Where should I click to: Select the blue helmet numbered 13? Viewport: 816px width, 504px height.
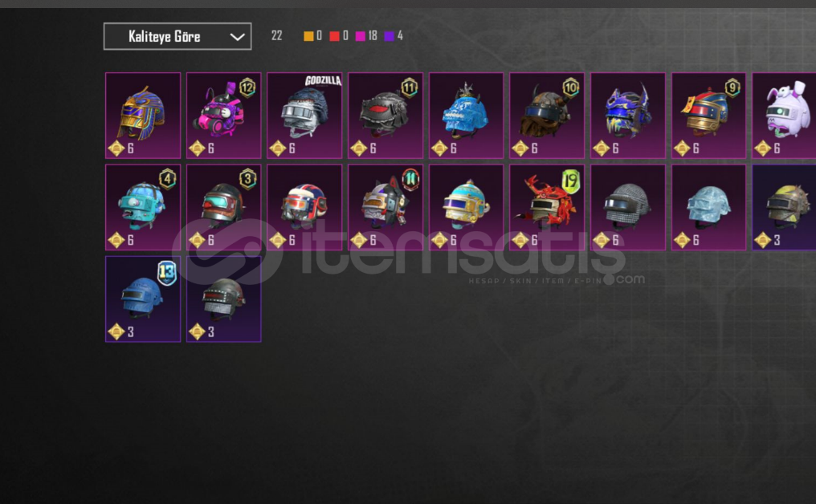click(x=143, y=299)
